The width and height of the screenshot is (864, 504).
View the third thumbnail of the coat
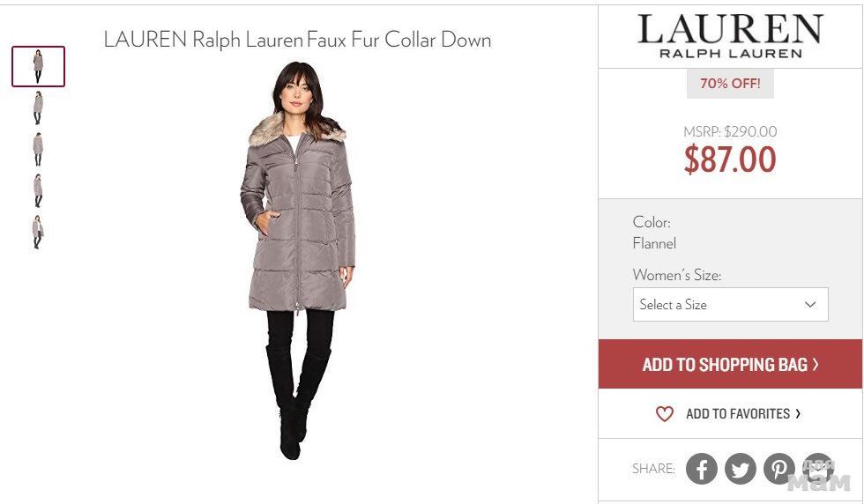point(38,149)
